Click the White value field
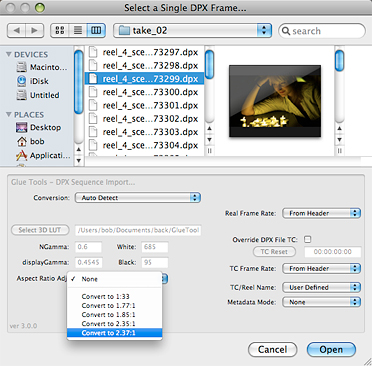The height and width of the screenshot is (366, 372). coord(155,247)
